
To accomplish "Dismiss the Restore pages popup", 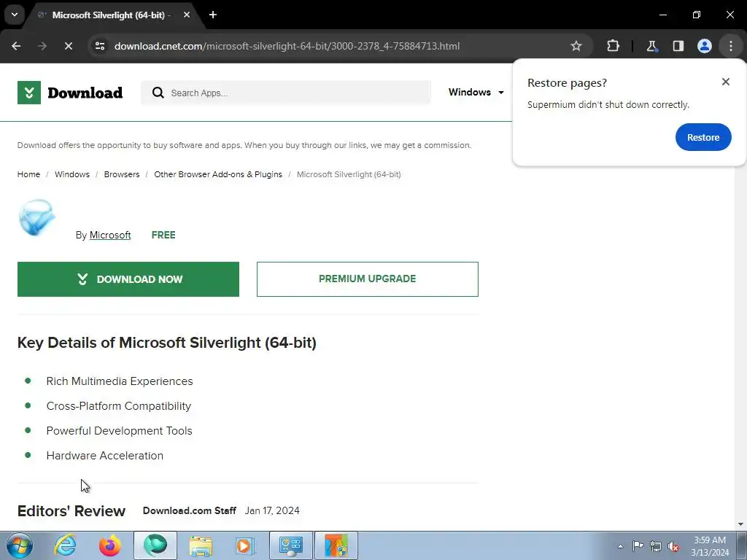I will (726, 82).
